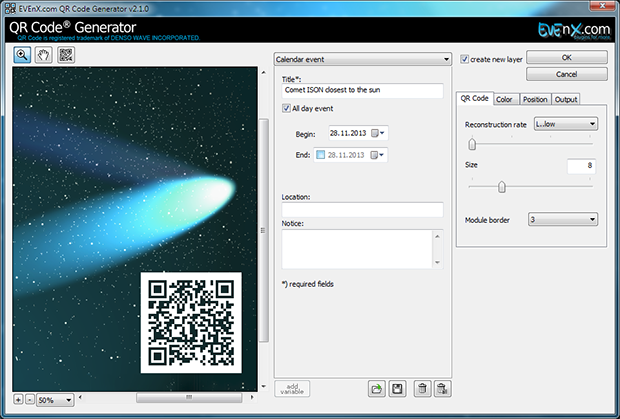Click the single trash can delete icon

click(x=422, y=389)
